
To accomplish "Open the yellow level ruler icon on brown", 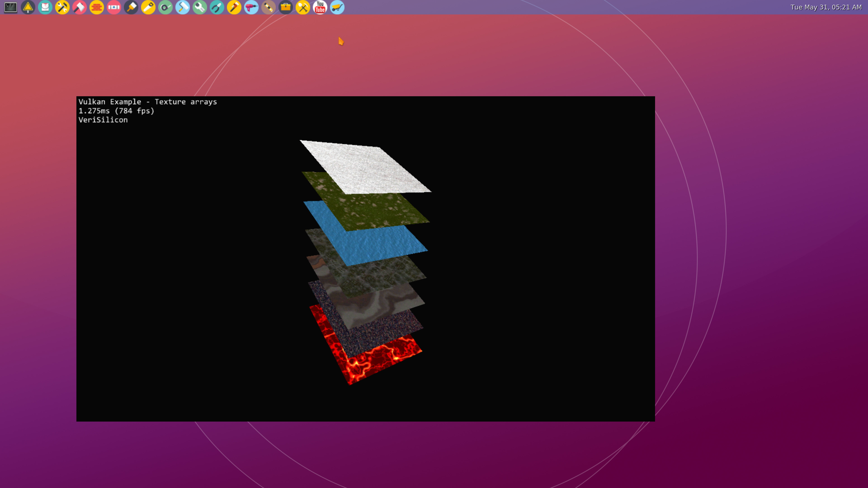I will click(x=269, y=7).
